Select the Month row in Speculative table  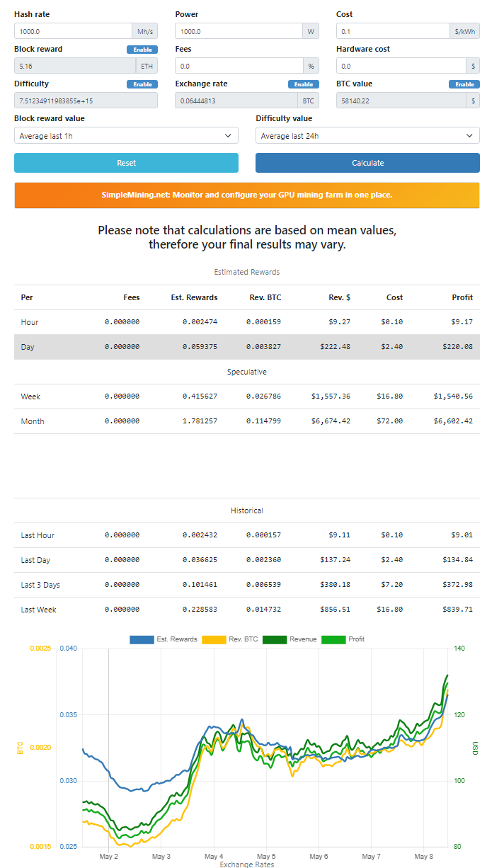point(246,421)
